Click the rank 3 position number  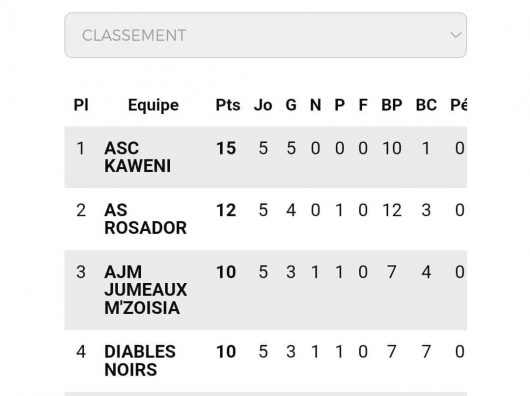pyautogui.click(x=81, y=272)
